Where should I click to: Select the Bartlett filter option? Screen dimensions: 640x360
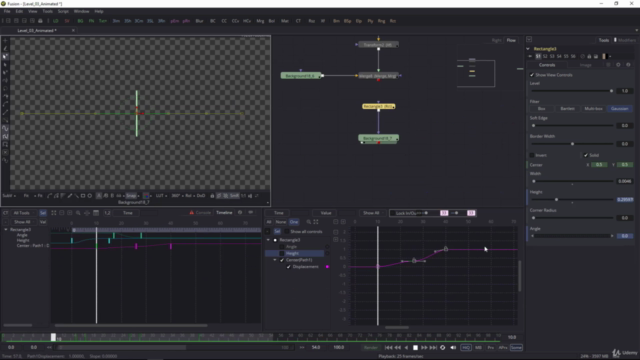[567, 109]
